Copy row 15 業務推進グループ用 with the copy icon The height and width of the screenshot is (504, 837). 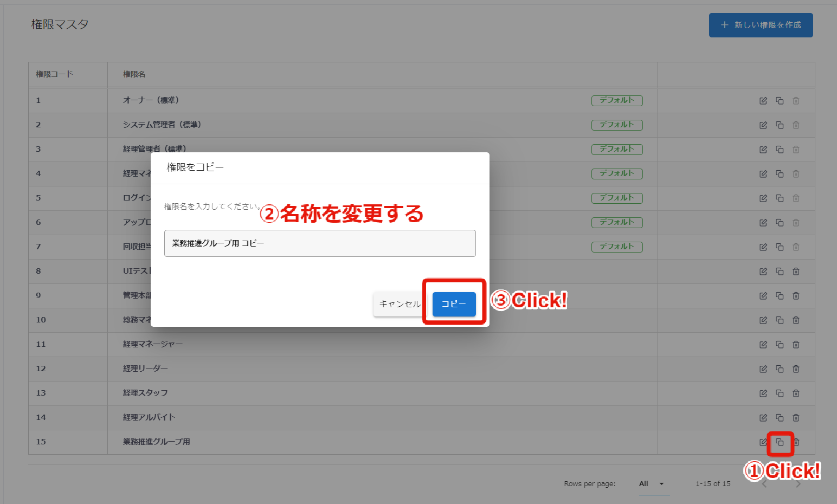pyautogui.click(x=780, y=442)
